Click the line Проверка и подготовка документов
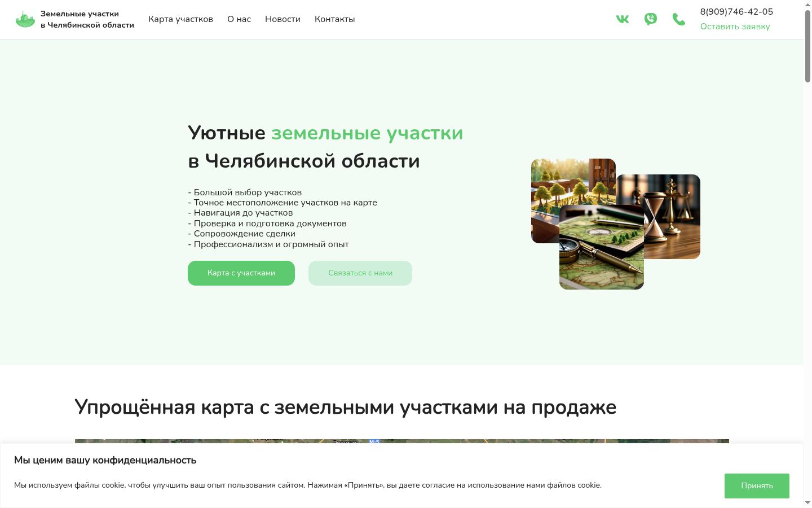This screenshot has height=508, width=812. (267, 224)
